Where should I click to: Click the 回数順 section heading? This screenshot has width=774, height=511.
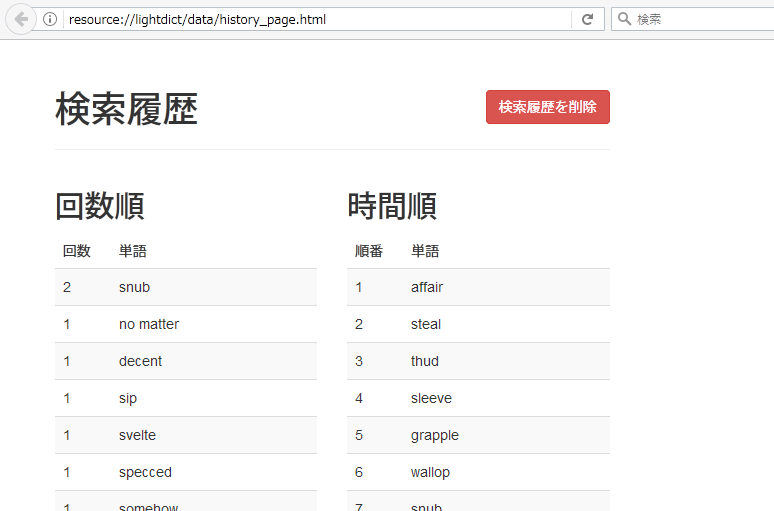click(x=100, y=206)
